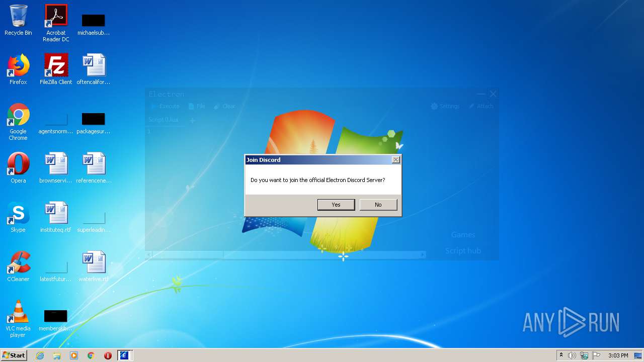This screenshot has width=644, height=362.
Task: Select the Skype desktop shortcut
Action: (x=18, y=217)
